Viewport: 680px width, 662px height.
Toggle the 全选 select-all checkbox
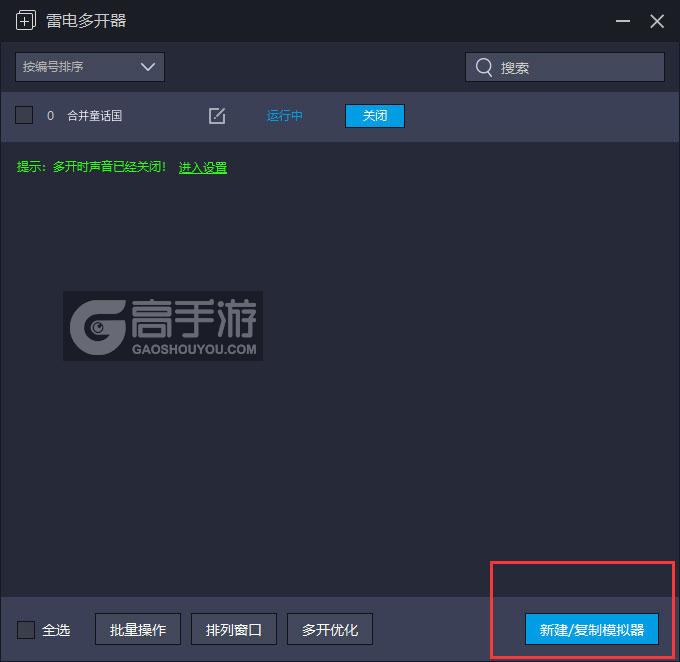click(x=26, y=629)
